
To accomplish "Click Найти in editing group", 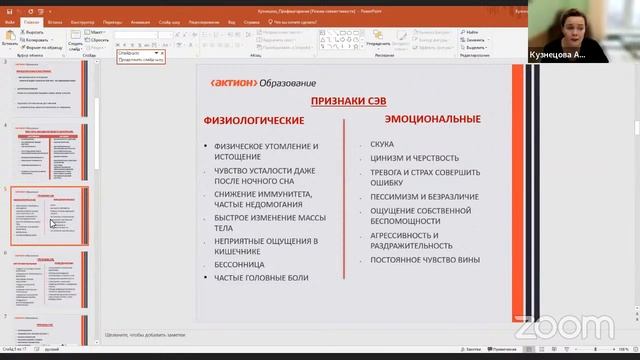I will click(x=469, y=32).
